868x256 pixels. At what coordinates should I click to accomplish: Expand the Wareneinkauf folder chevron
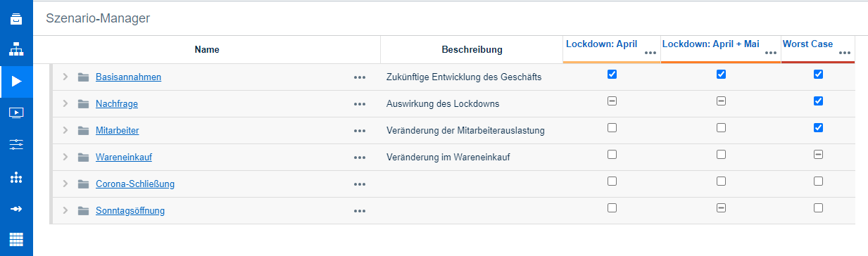[65, 157]
